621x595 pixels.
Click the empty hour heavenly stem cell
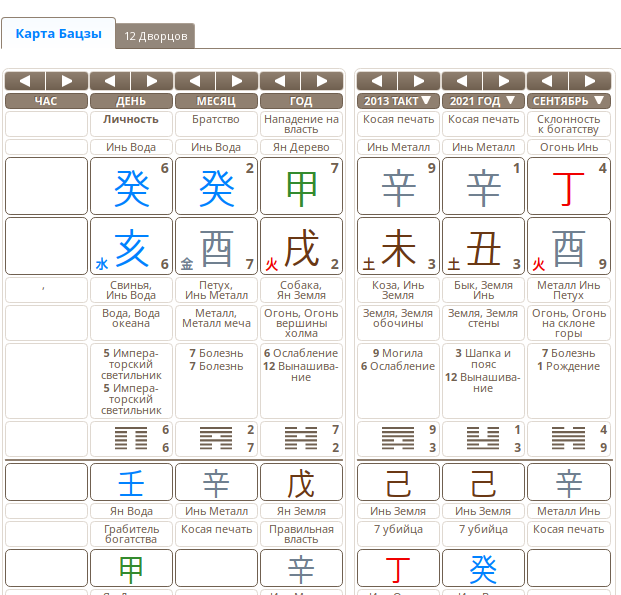click(46, 186)
